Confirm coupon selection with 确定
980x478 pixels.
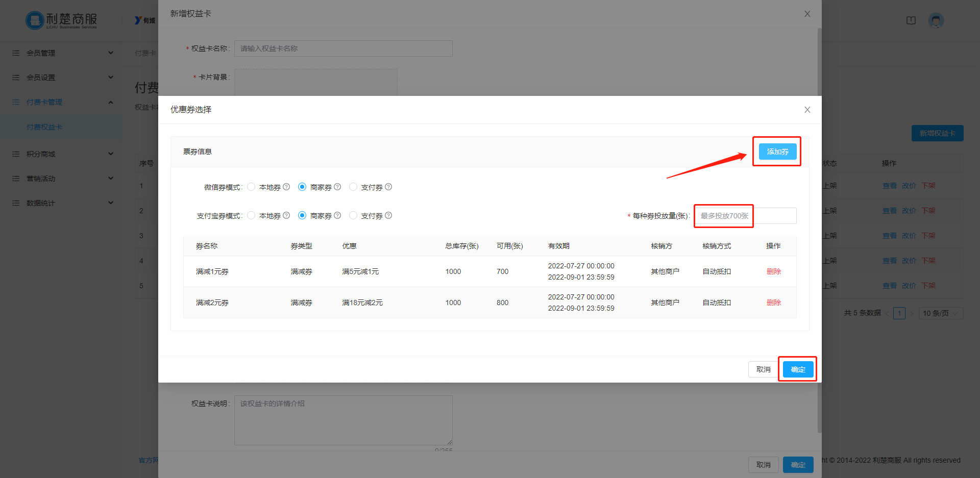pyautogui.click(x=798, y=369)
